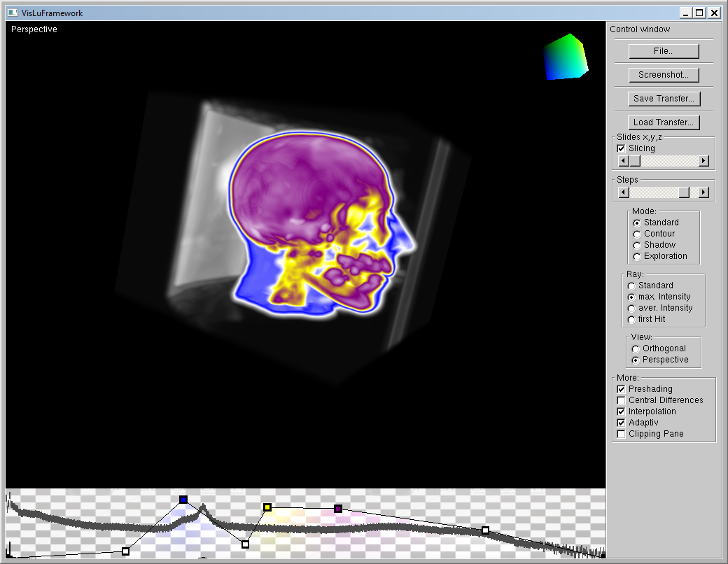This screenshot has width=728, height=564.
Task: Click the left arrow on the Slicing slider
Action: [x=623, y=160]
